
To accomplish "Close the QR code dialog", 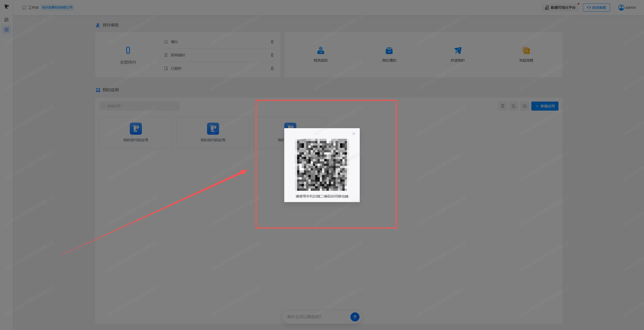I will (354, 134).
